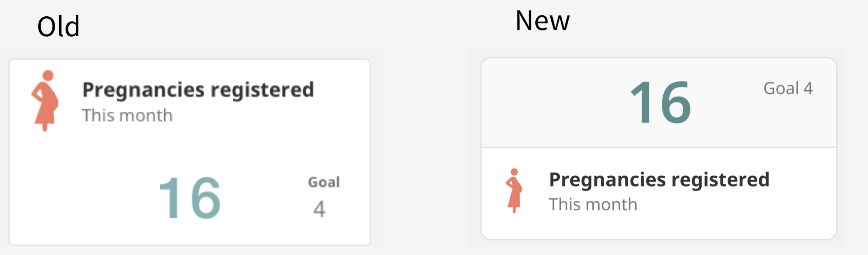Open the New card's grey header section

pos(659,102)
